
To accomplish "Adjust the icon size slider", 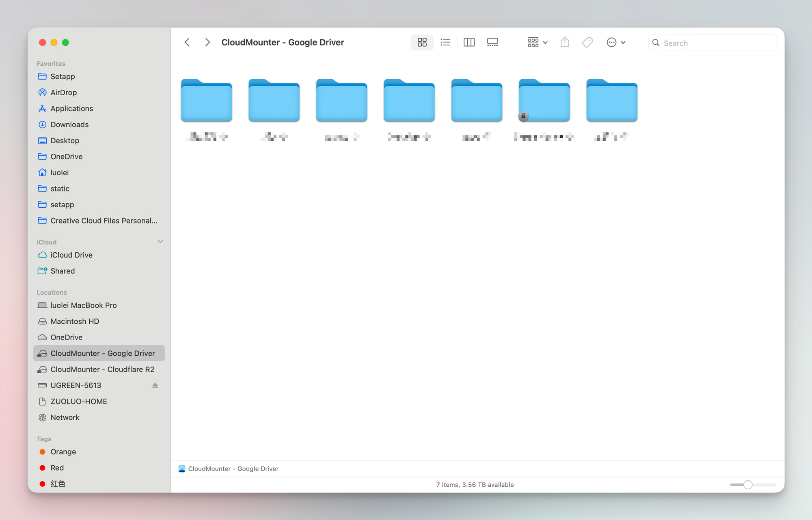I will coord(748,485).
